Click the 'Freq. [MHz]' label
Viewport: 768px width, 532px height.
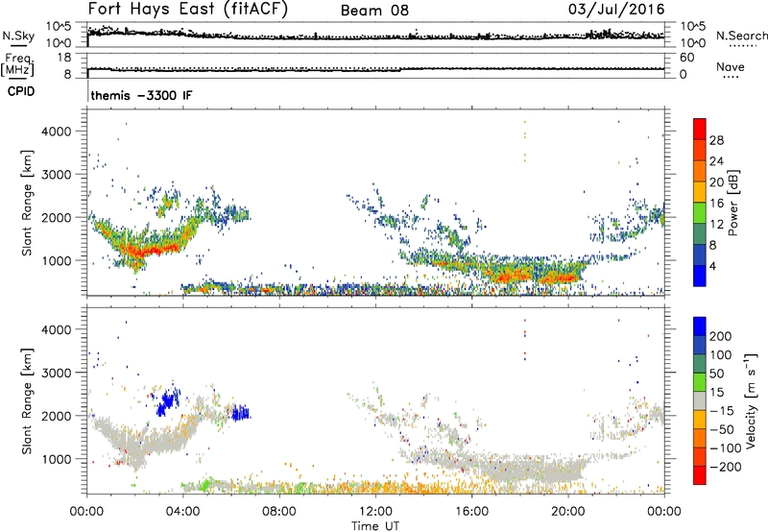click(17, 65)
